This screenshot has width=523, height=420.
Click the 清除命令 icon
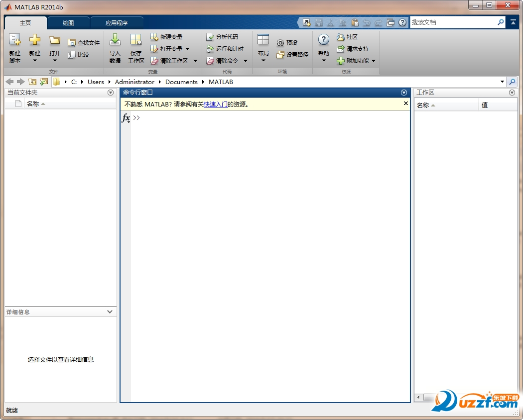point(210,61)
